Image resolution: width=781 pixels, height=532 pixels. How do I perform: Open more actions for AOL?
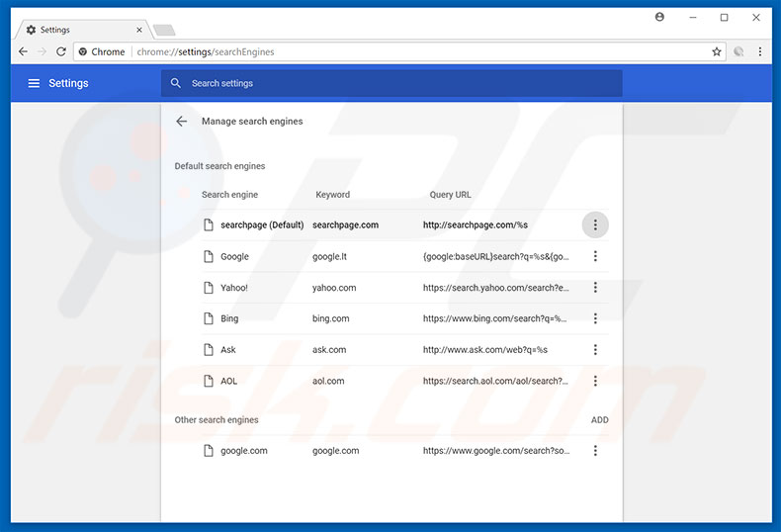point(595,381)
